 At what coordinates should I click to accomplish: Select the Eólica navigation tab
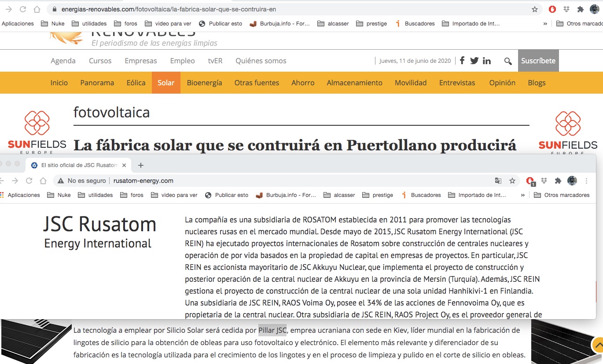(136, 83)
